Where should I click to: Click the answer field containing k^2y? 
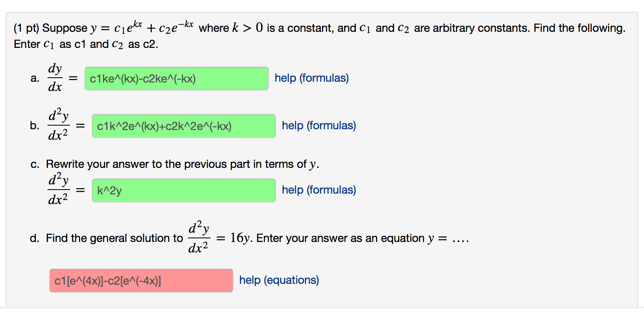click(184, 190)
